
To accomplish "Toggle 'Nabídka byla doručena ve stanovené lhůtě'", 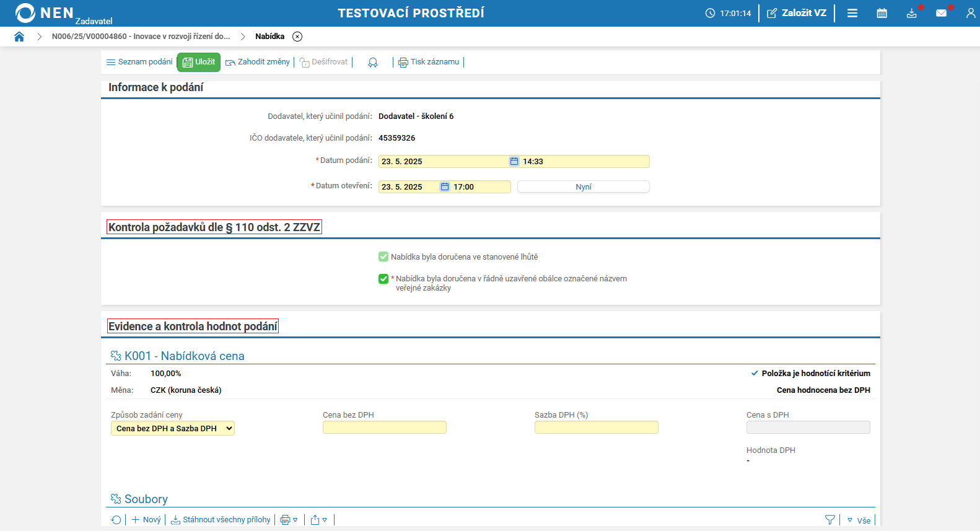I will click(383, 257).
